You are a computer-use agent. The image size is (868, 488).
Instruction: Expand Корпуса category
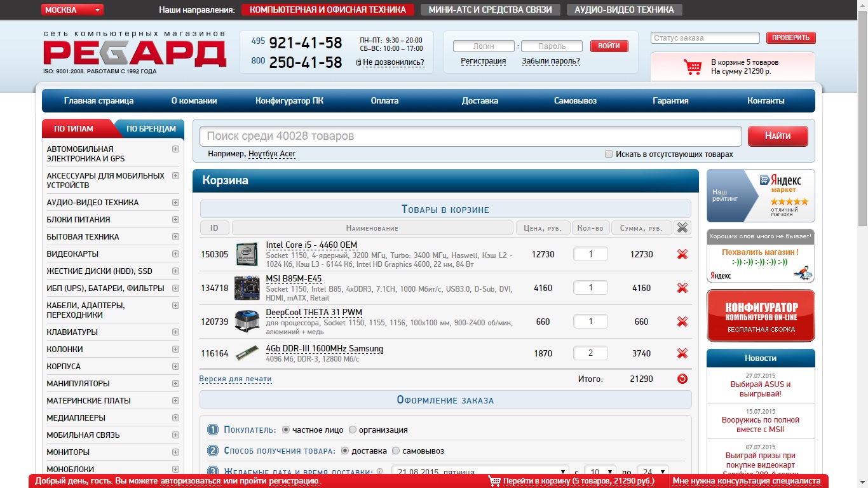[x=175, y=367]
